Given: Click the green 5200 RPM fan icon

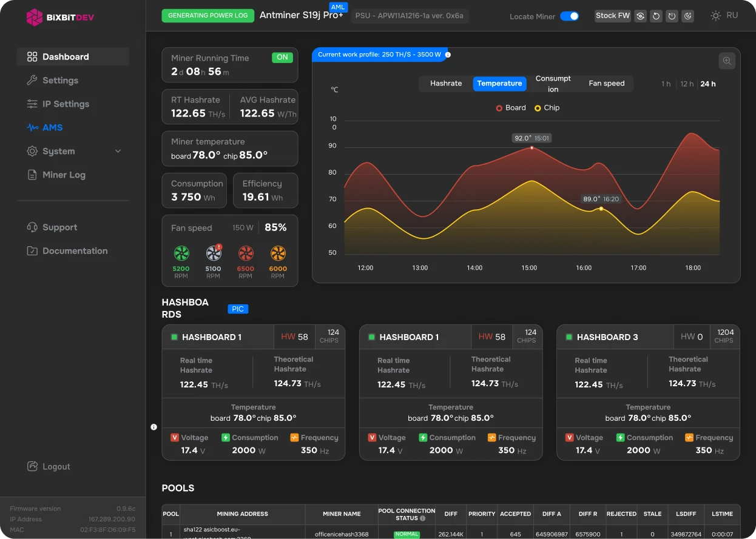Looking at the screenshot, I should (x=181, y=253).
